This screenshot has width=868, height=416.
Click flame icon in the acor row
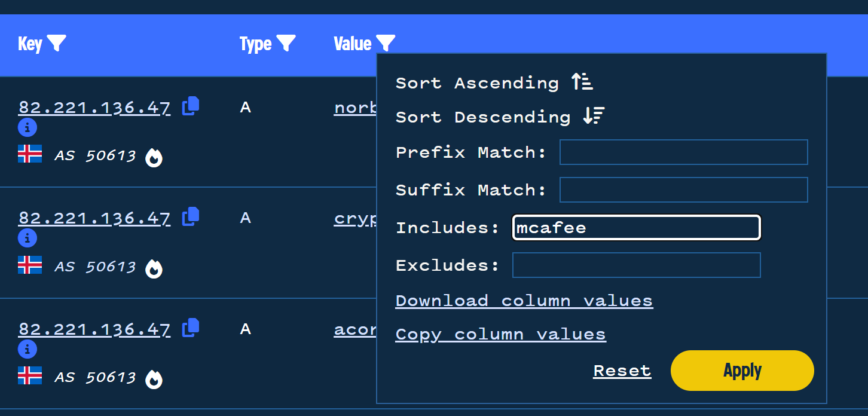154,379
